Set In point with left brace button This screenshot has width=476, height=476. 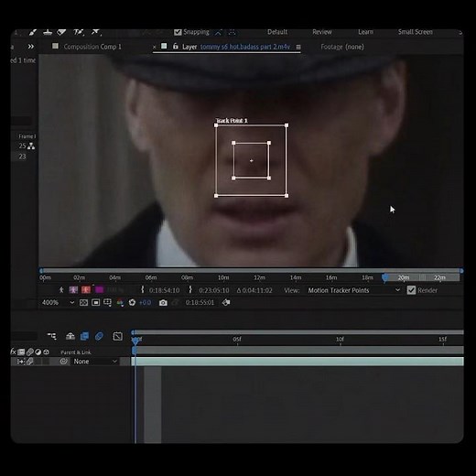[142, 289]
